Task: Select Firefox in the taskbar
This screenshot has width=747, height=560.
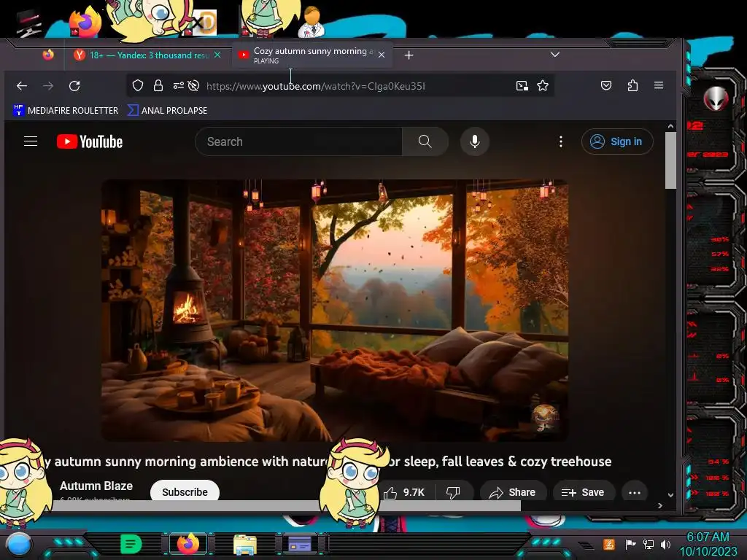Action: coord(187,544)
